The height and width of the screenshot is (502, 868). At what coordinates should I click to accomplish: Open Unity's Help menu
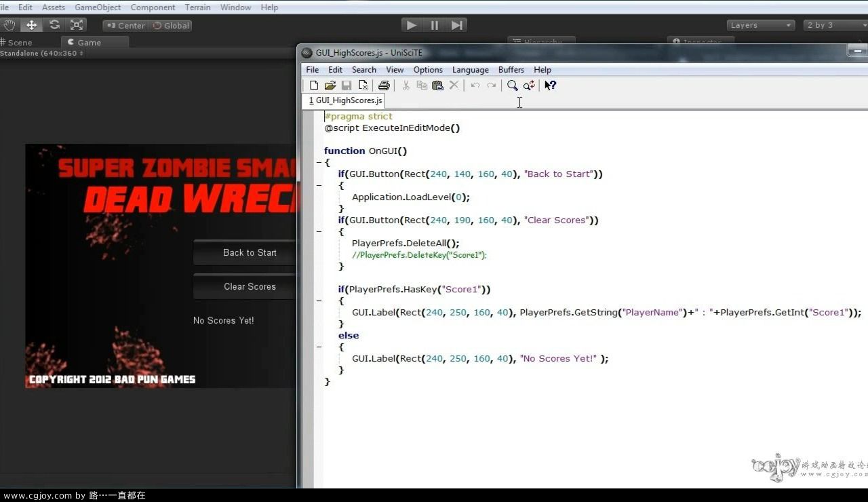click(269, 7)
